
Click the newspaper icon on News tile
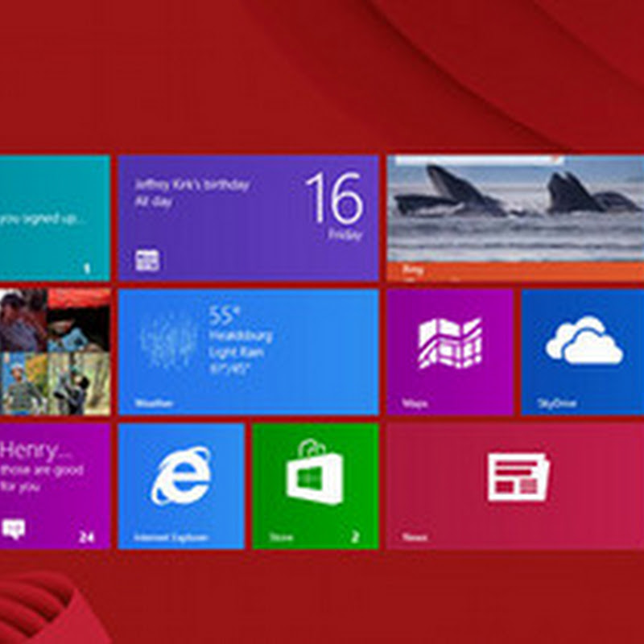point(518,477)
